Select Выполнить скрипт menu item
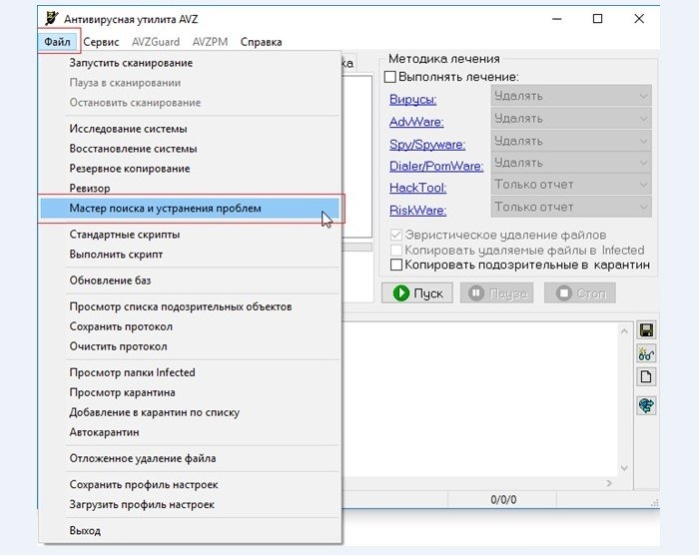The image size is (699, 555). coord(190,254)
